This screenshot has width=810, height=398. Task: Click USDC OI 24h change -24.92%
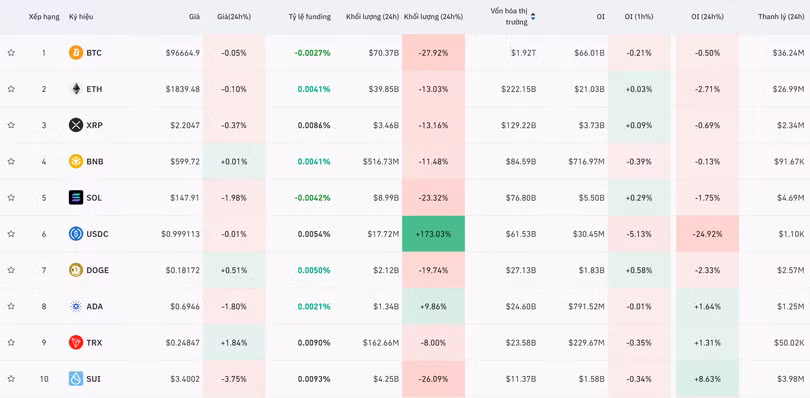click(707, 234)
